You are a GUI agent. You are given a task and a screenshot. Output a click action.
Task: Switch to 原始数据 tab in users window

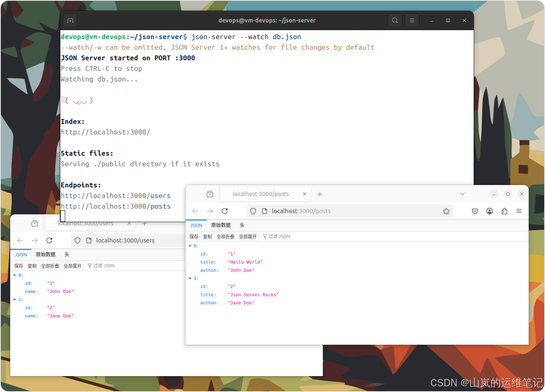click(x=46, y=255)
